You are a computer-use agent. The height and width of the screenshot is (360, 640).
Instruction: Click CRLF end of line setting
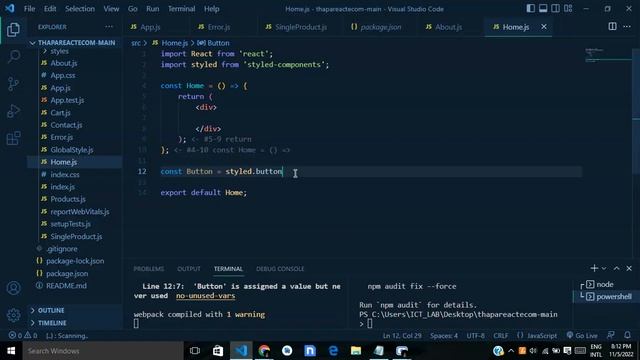click(x=500, y=336)
